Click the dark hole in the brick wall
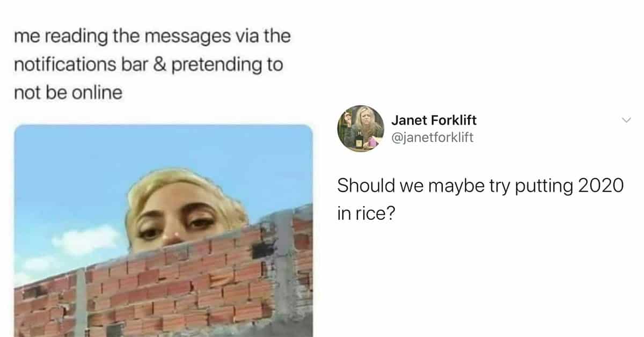The width and height of the screenshot is (644, 337). 262,249
